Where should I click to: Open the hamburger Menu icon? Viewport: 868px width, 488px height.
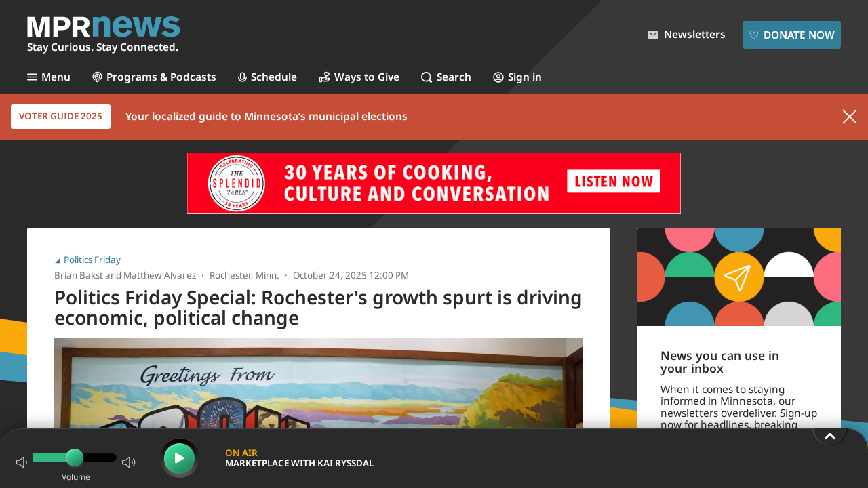(32, 77)
